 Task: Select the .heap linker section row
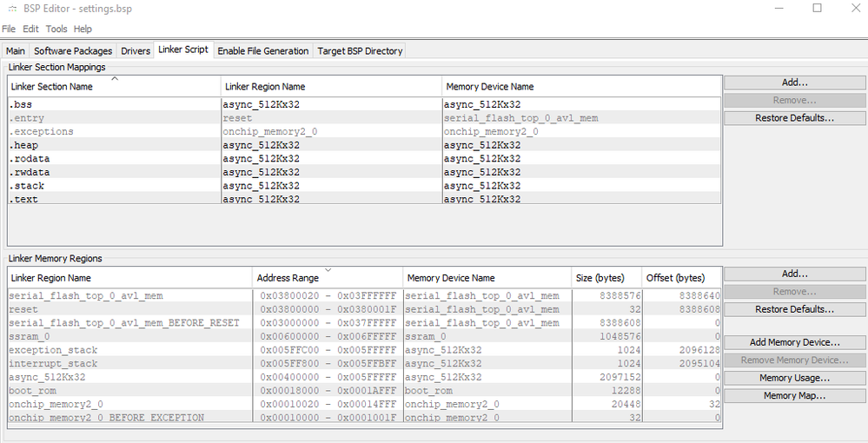(x=113, y=145)
